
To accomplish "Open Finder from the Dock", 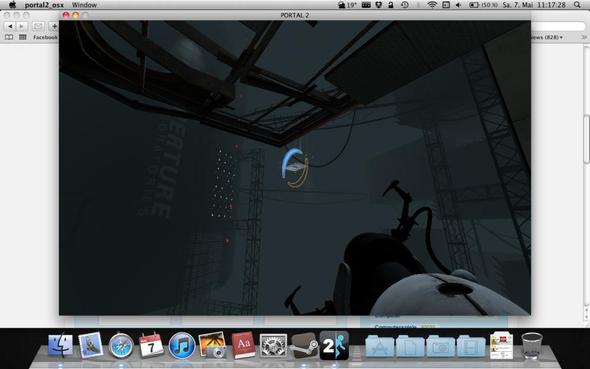I will pyautogui.click(x=60, y=345).
